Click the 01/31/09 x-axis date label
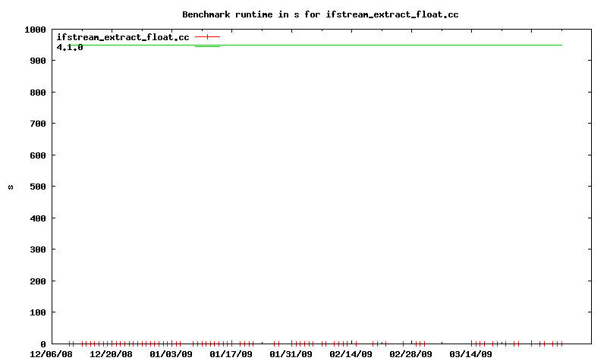This screenshot has height=364, width=607. (291, 354)
